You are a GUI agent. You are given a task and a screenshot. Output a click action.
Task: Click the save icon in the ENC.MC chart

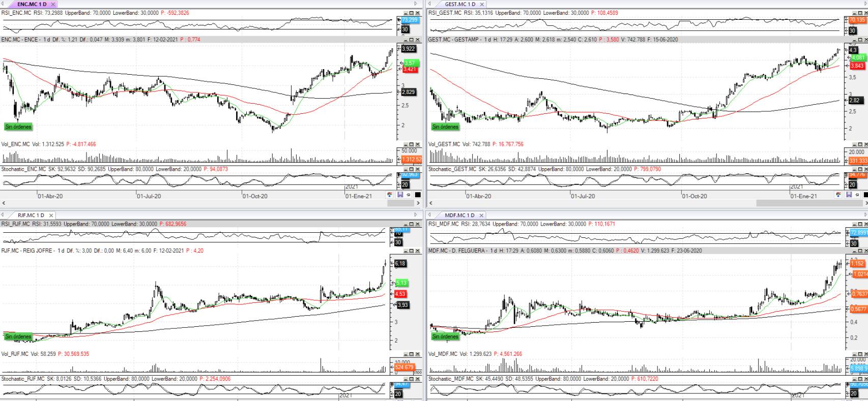400,195
